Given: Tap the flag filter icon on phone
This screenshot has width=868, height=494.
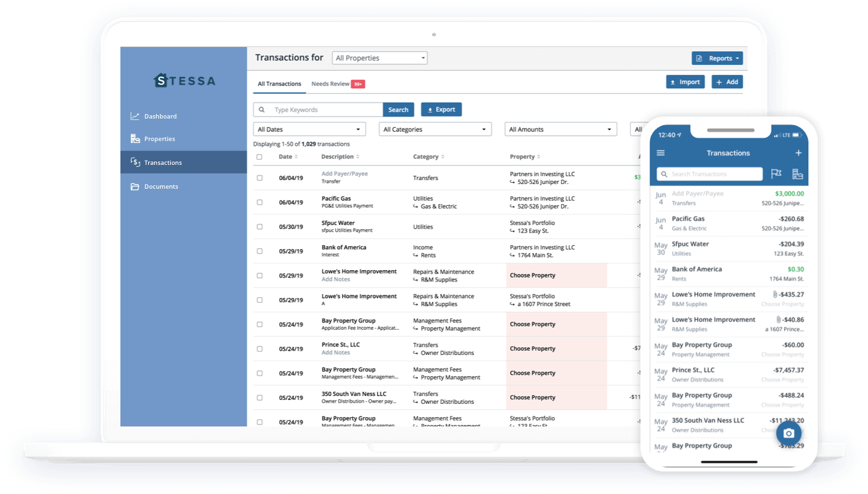Looking at the screenshot, I should coord(776,174).
